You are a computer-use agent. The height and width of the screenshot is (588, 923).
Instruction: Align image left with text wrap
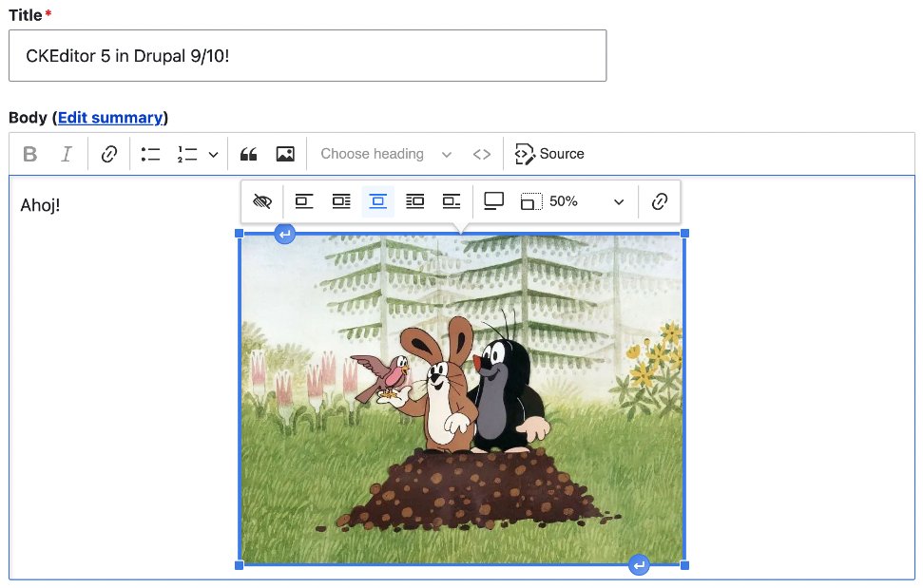341,201
